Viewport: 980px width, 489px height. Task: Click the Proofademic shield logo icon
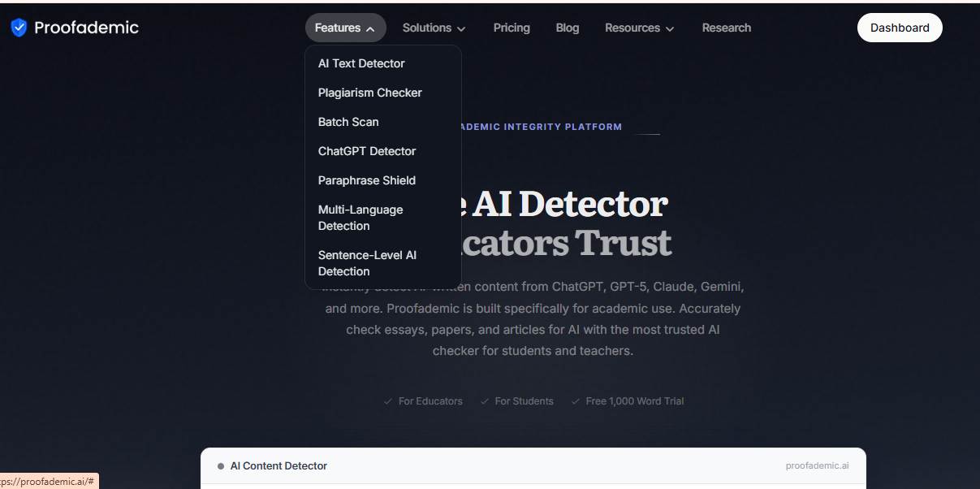pyautogui.click(x=19, y=28)
